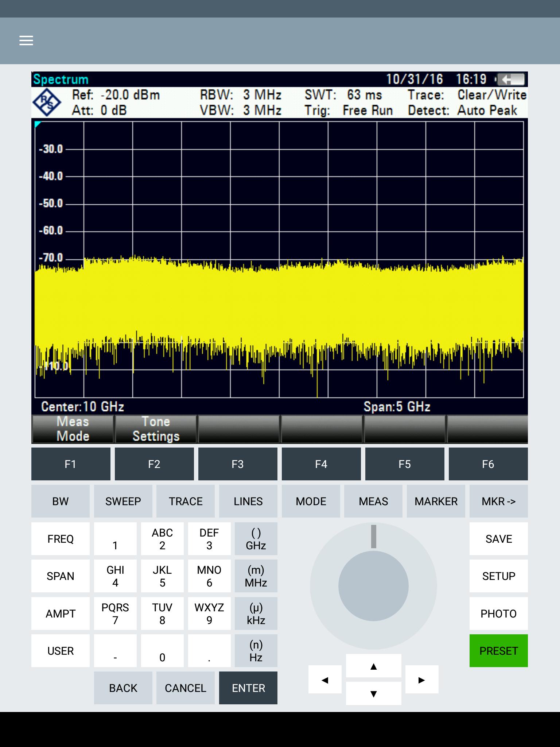Click the left arrow key
The height and width of the screenshot is (747, 560).
[x=325, y=680]
